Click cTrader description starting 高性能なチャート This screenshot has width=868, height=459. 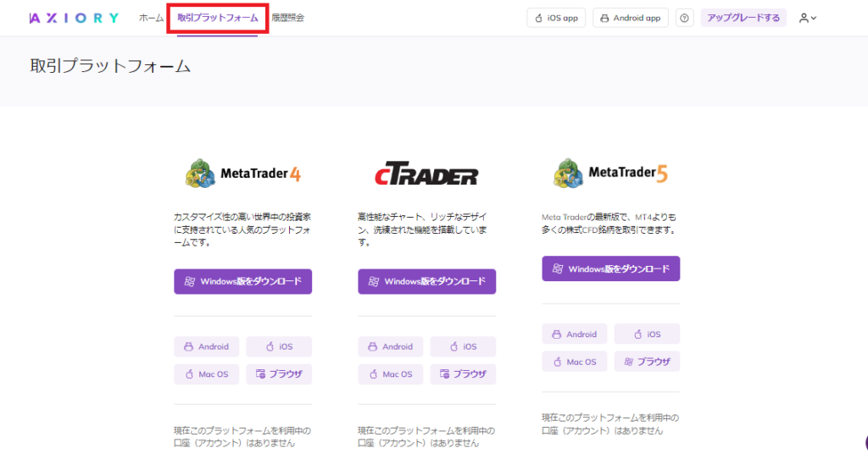click(x=423, y=229)
